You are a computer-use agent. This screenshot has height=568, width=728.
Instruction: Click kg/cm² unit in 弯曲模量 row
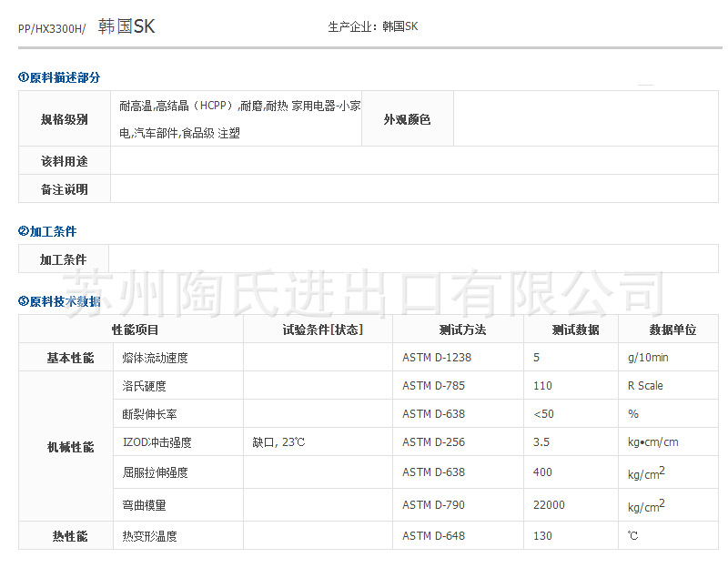(x=646, y=505)
